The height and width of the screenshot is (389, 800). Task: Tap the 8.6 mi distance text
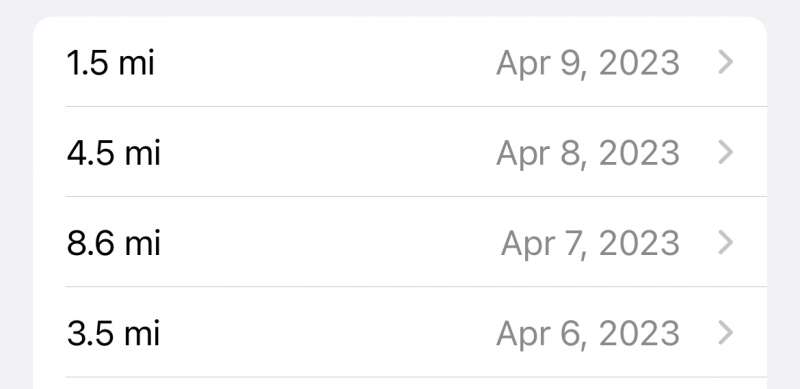pyautogui.click(x=114, y=243)
